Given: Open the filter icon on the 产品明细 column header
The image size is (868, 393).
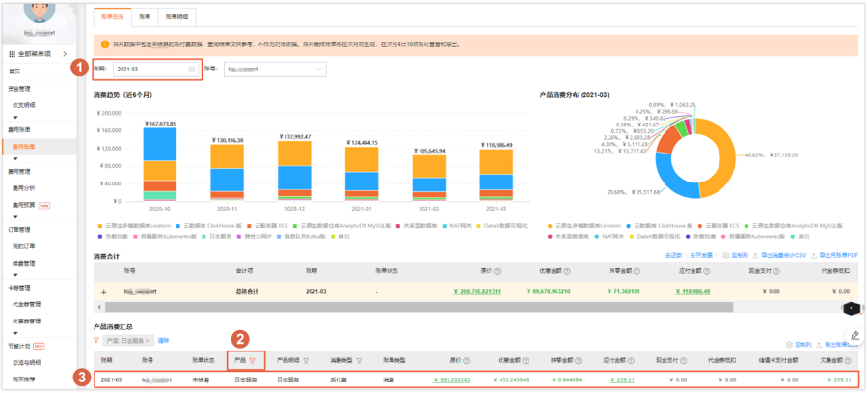Looking at the screenshot, I should (306, 360).
